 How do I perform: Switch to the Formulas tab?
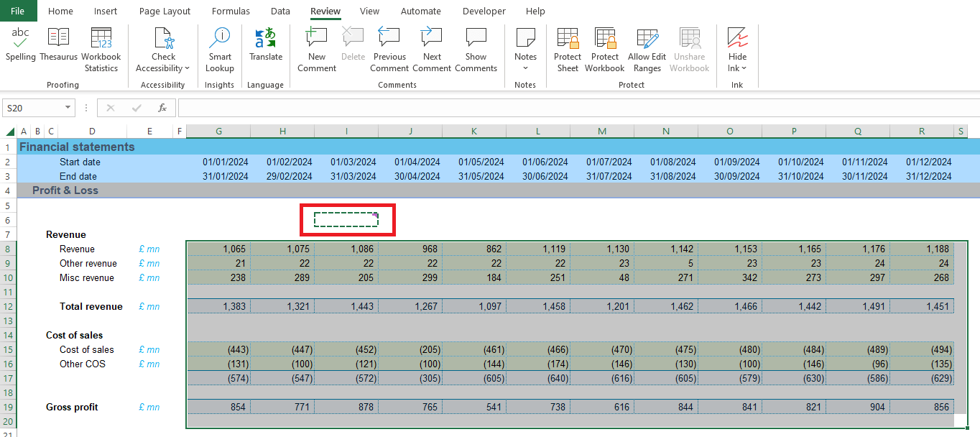pos(231,11)
